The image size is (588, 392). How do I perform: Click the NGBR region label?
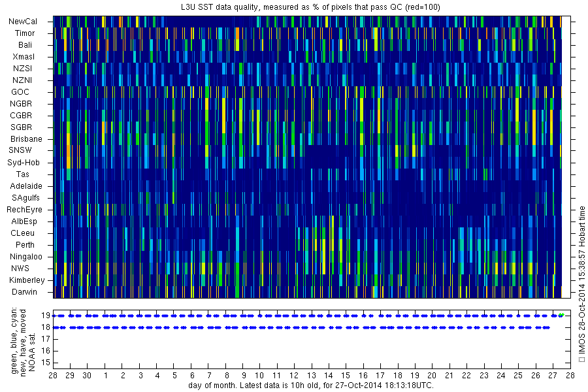tap(21, 103)
